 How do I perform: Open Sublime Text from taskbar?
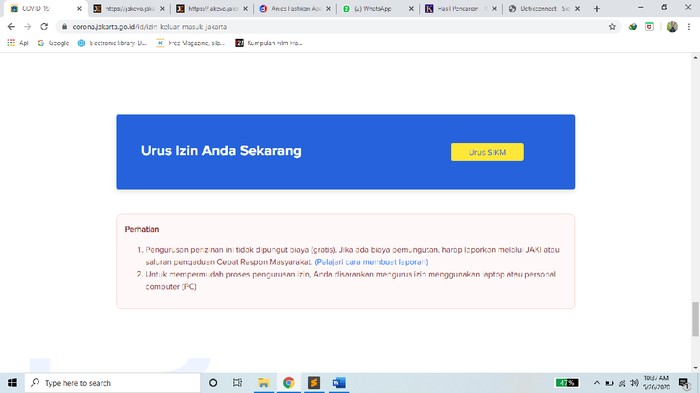point(314,383)
